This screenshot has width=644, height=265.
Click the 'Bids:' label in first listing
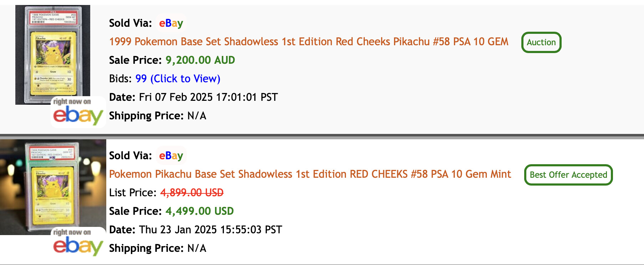121,79
